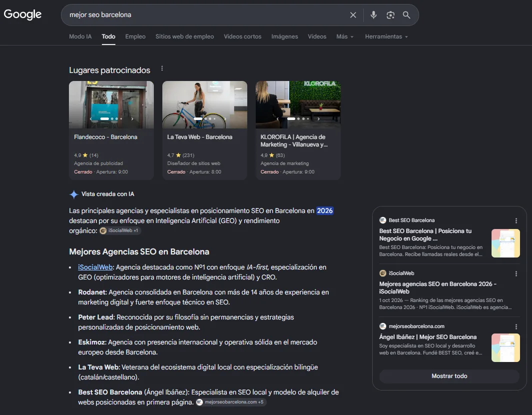Show the previous photo on the Flandecoco card

[x=90, y=119]
